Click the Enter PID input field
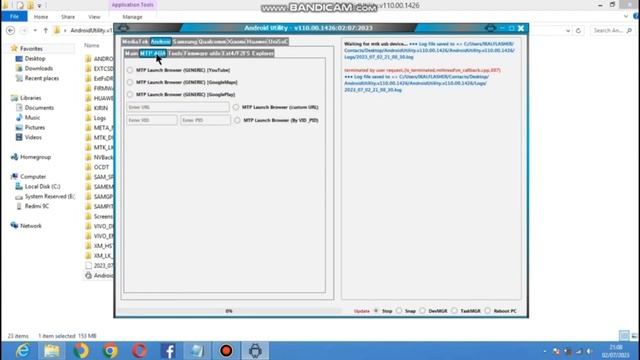 click(205, 120)
